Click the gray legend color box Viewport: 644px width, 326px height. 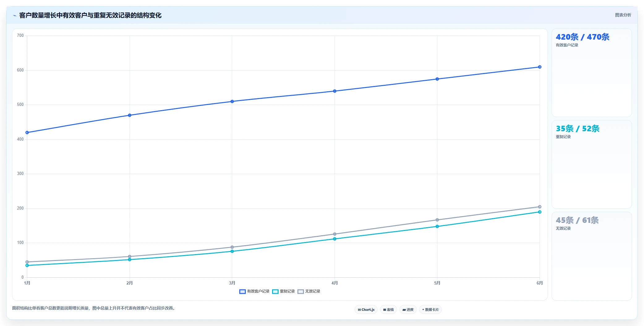[301, 292]
